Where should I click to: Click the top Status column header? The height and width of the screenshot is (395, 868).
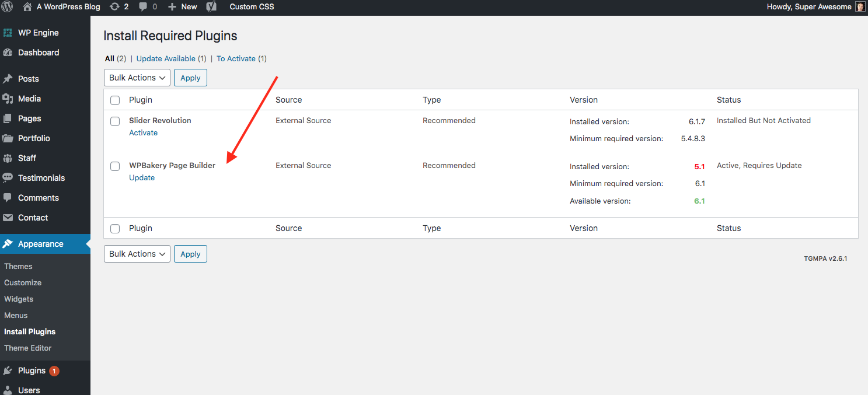[x=728, y=100]
